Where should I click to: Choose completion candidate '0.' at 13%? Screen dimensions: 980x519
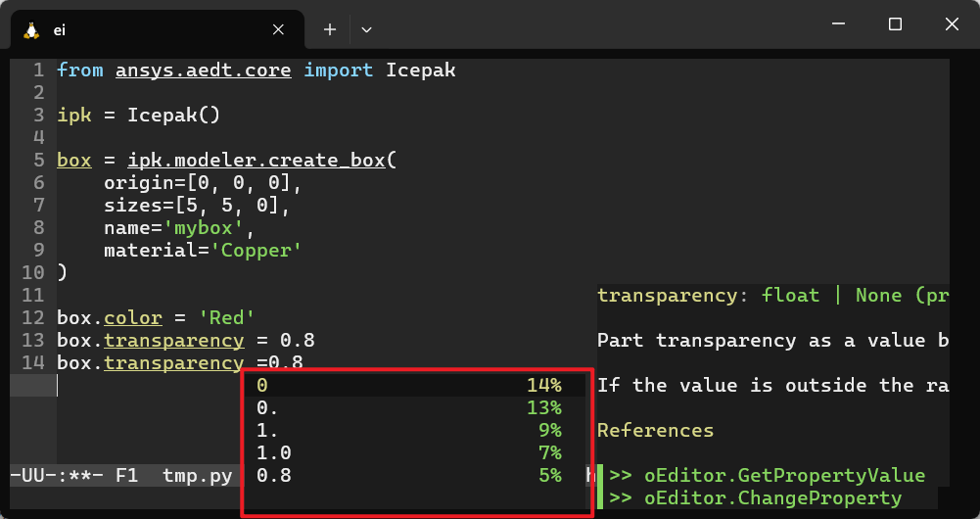(x=415, y=407)
